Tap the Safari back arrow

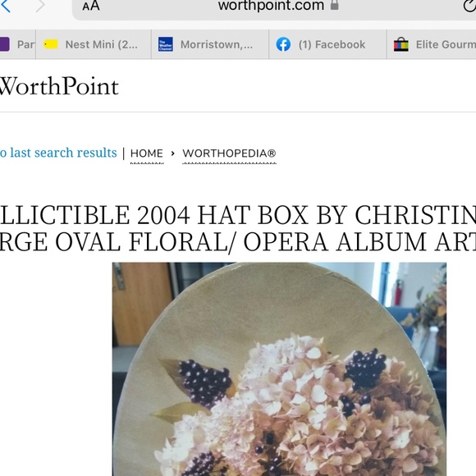click(x=5, y=6)
